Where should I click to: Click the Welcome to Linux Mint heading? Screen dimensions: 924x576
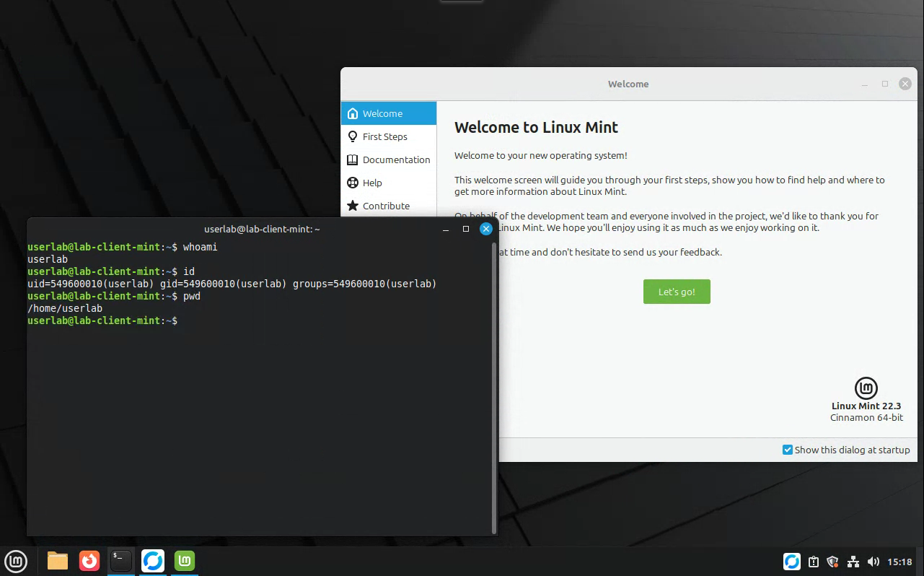pyautogui.click(x=536, y=128)
